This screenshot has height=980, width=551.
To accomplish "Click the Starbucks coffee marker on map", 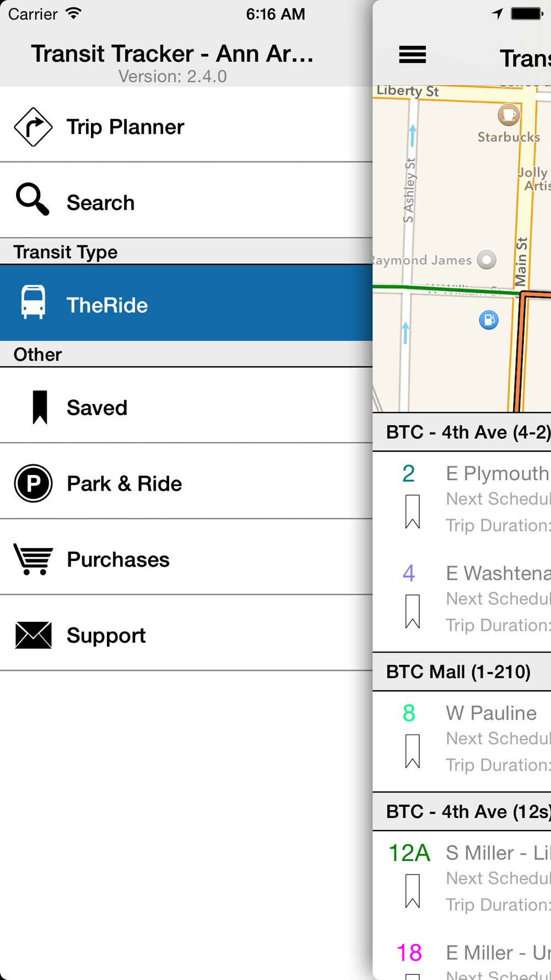I will pyautogui.click(x=509, y=115).
